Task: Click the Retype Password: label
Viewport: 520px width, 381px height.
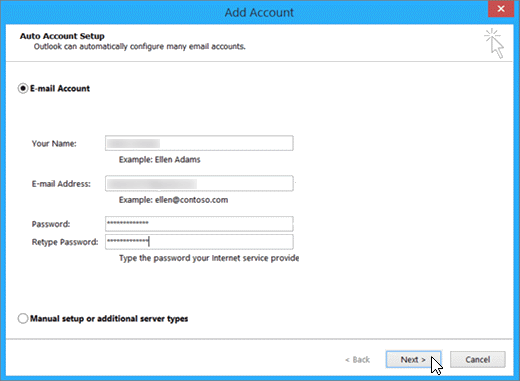Action: coord(65,242)
